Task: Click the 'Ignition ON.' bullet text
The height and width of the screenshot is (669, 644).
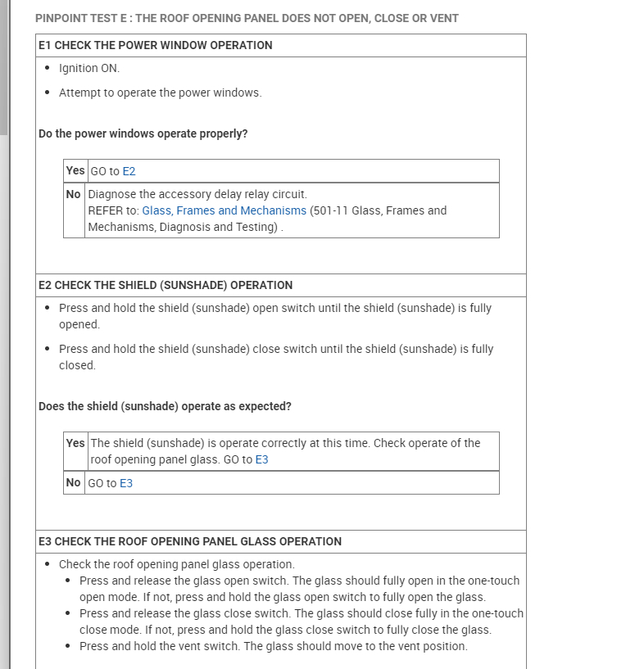Action: pyautogui.click(x=89, y=68)
